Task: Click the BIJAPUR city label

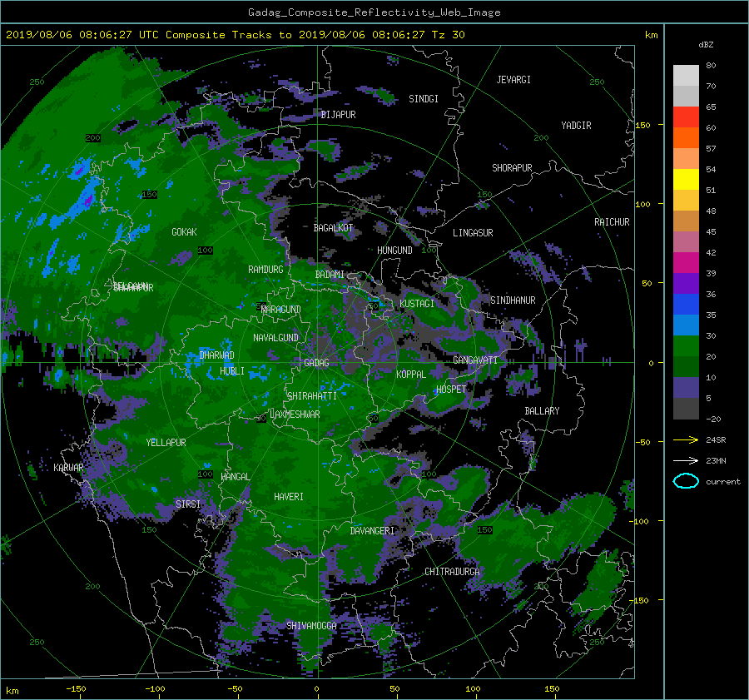Action: click(x=338, y=115)
